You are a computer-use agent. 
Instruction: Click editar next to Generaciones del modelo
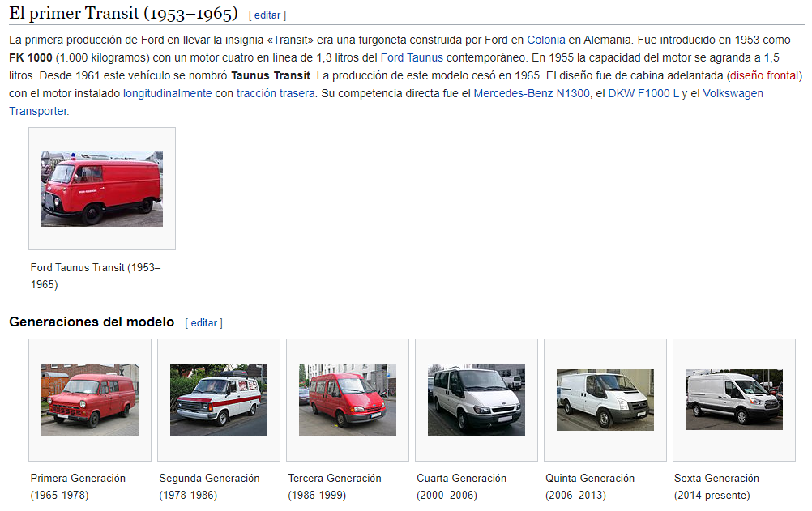click(204, 322)
